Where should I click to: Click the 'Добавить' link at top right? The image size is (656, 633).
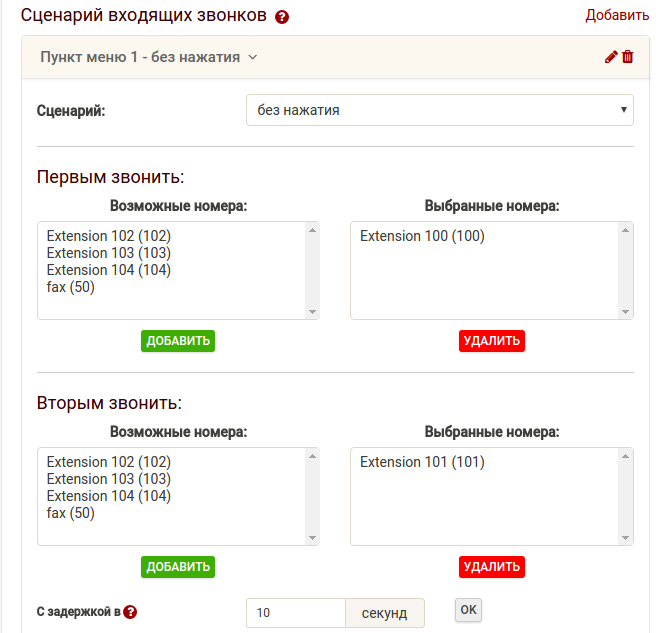point(617,15)
